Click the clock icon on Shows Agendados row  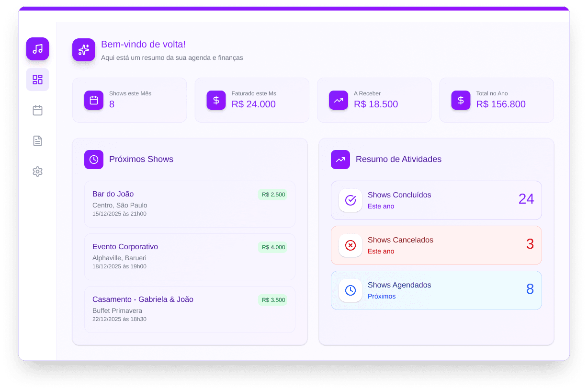(x=351, y=290)
